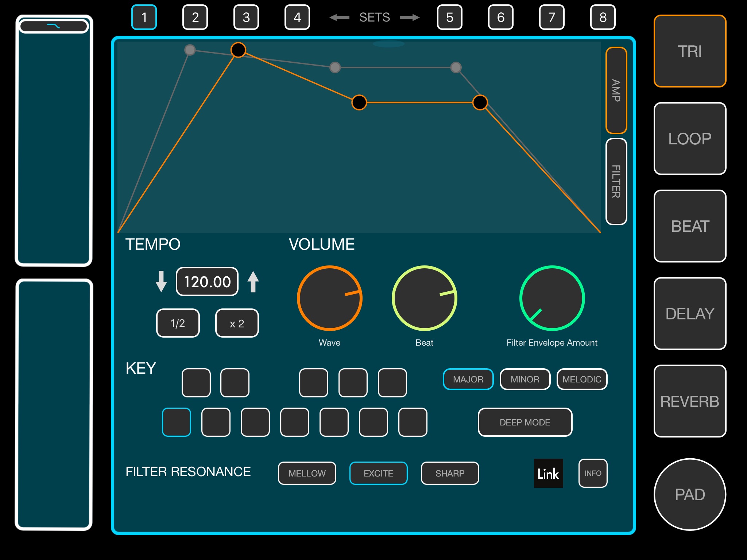Viewport: 747px width, 560px height.
Task: Open the DELAY section
Action: 689,314
